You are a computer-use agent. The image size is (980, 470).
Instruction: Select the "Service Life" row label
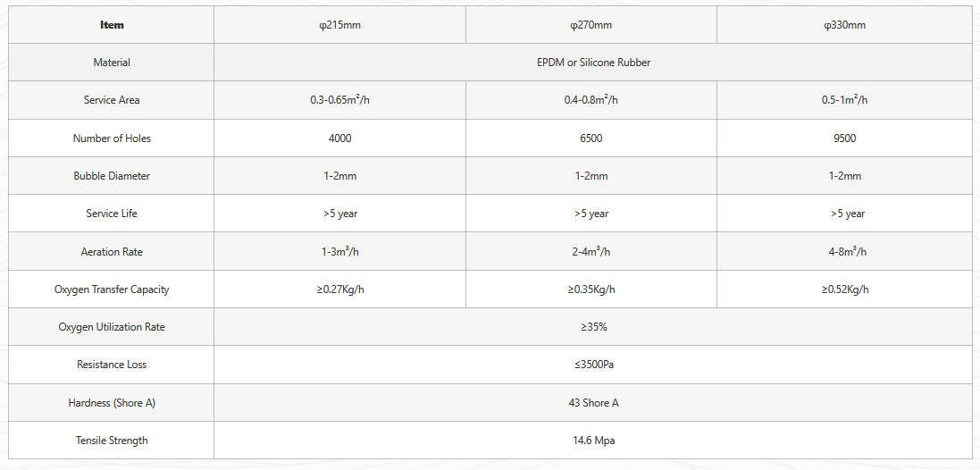click(x=112, y=214)
